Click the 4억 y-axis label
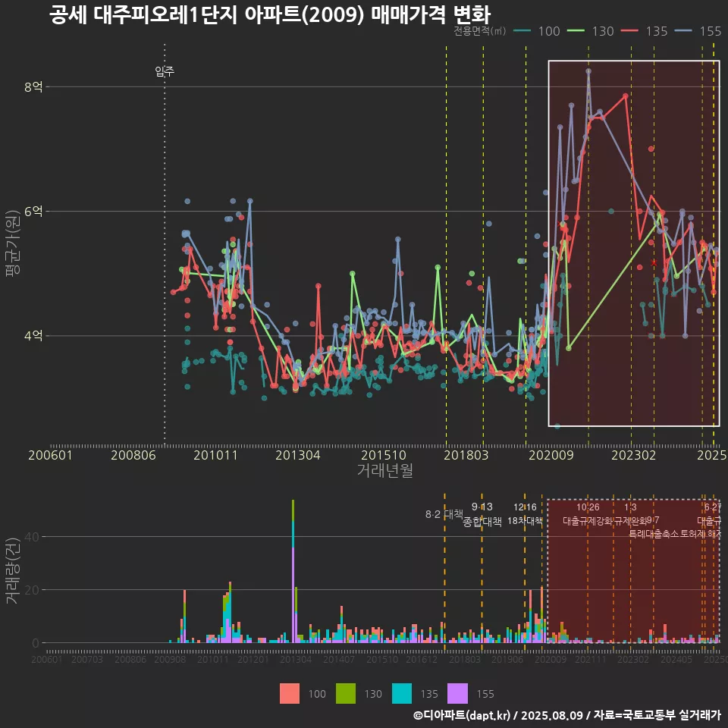Viewport: 728px width, 728px height. 33,336
